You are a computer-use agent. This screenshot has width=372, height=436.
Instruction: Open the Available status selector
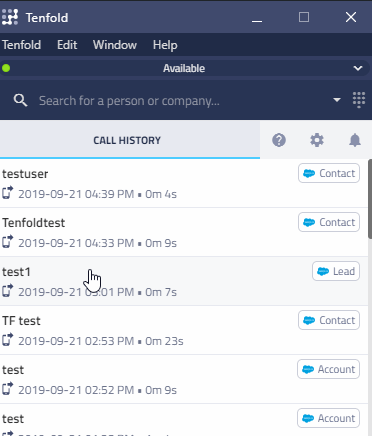tap(185, 68)
